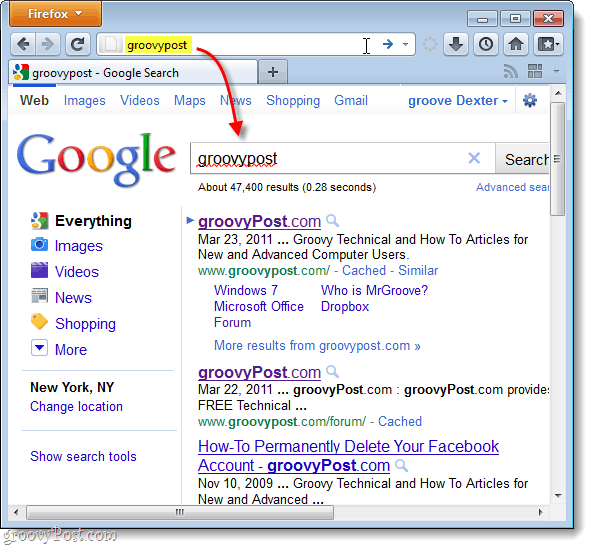Viewport: 594px width, 549px height.
Task: Open Videos in Google top bar
Action: (x=140, y=100)
